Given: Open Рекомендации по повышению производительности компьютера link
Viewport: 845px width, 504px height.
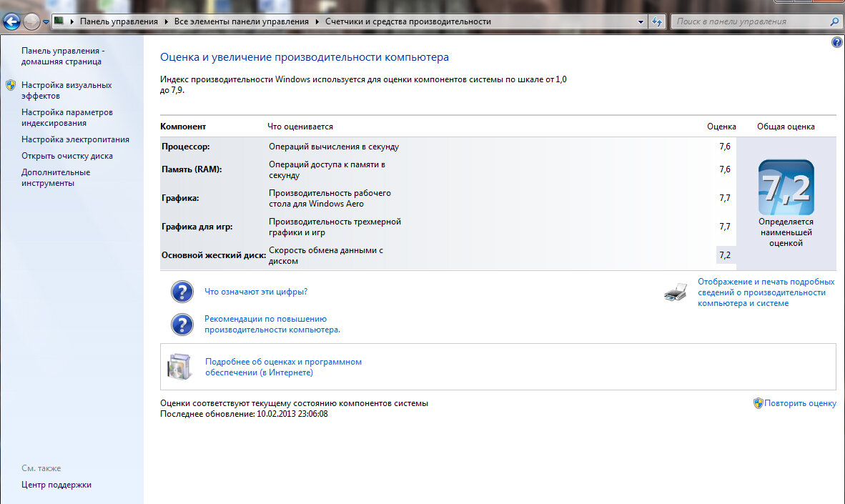Looking at the screenshot, I should click(272, 325).
